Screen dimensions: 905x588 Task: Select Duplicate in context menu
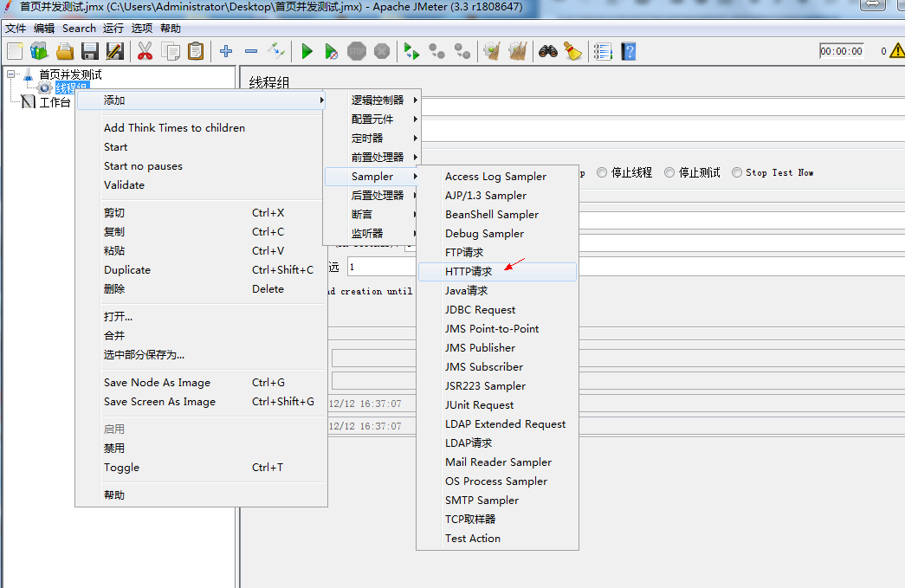[x=201, y=269]
